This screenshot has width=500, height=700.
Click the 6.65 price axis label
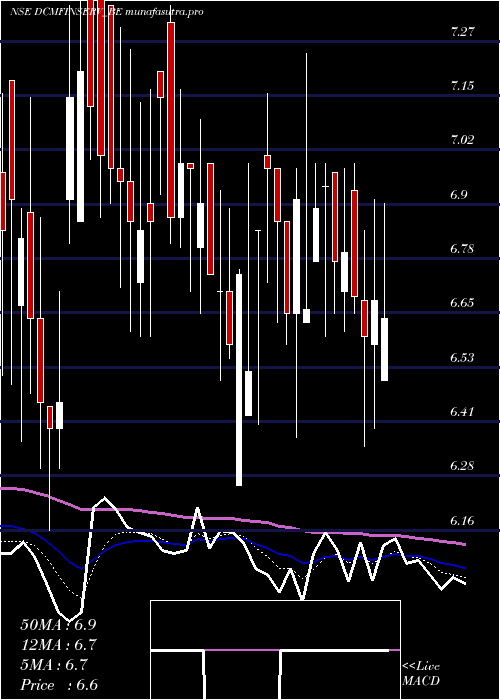[462, 303]
